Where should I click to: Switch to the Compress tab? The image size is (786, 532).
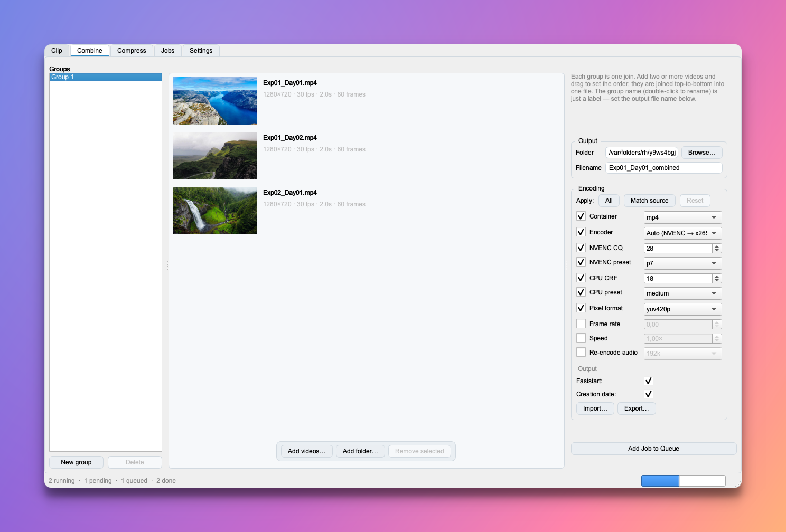(x=132, y=51)
